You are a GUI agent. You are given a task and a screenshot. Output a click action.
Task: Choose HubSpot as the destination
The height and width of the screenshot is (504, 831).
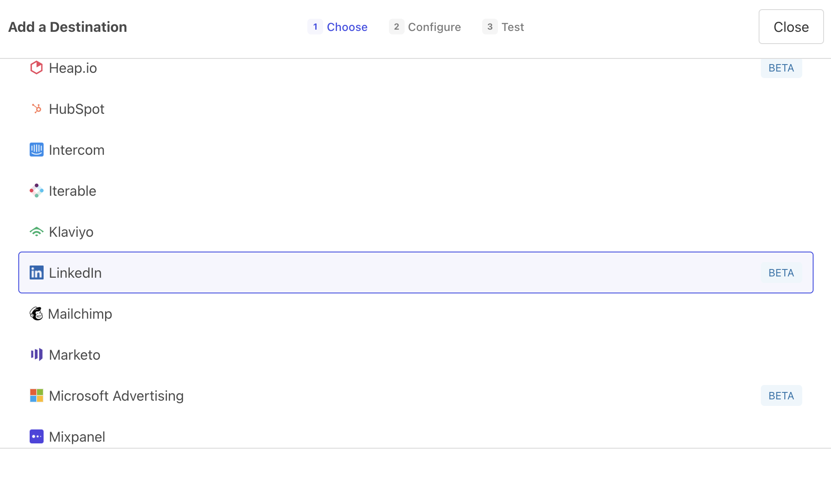[x=77, y=109]
